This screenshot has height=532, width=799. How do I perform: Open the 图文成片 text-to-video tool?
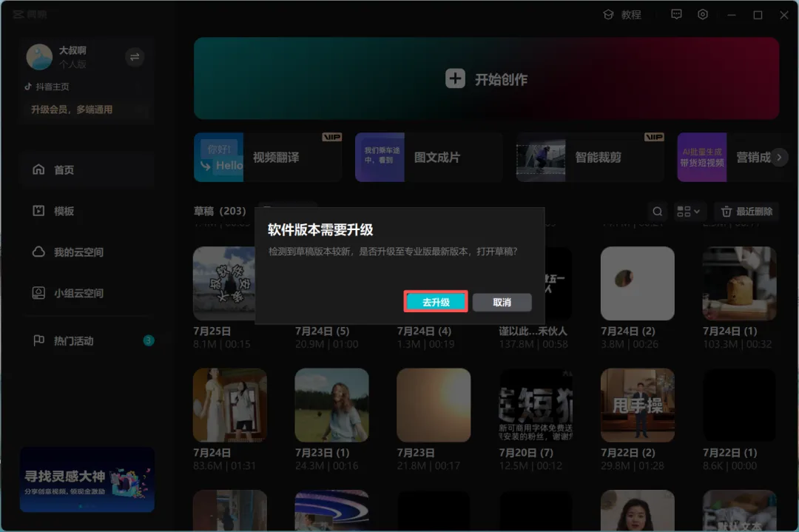(428, 158)
